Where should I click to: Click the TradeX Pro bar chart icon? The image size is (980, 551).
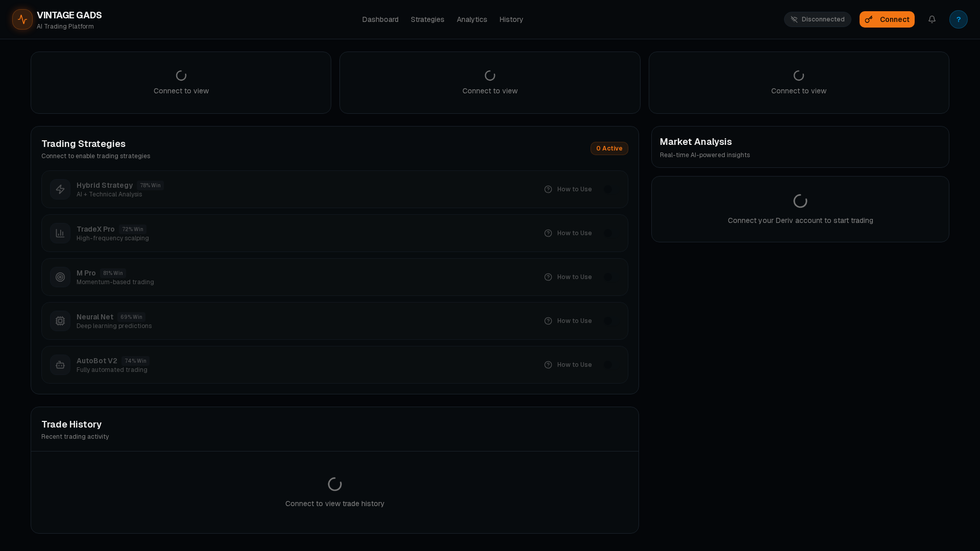(x=60, y=233)
